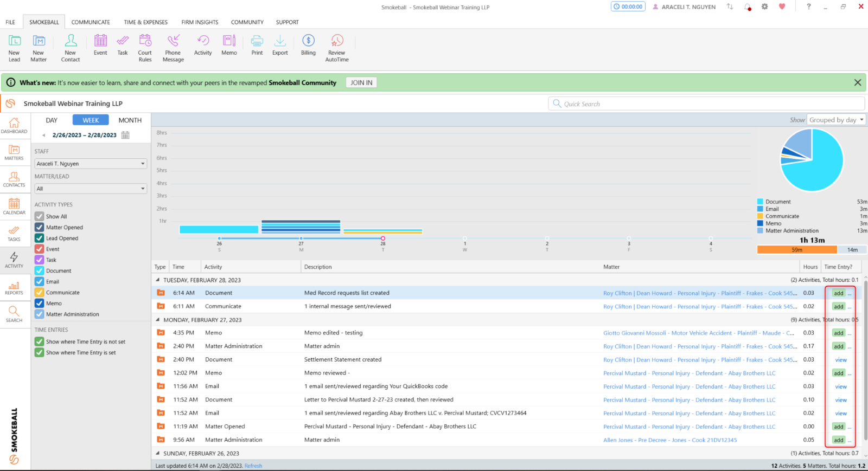Click the help question mark icon

(x=808, y=7)
